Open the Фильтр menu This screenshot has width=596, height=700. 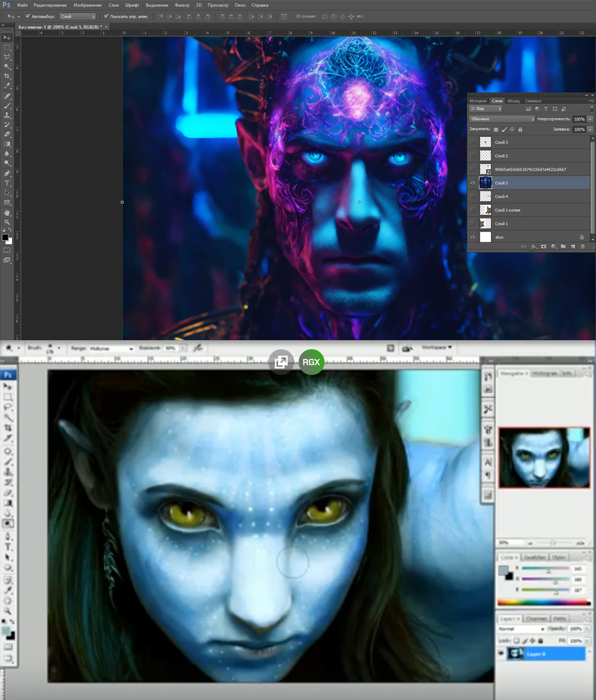tap(182, 5)
